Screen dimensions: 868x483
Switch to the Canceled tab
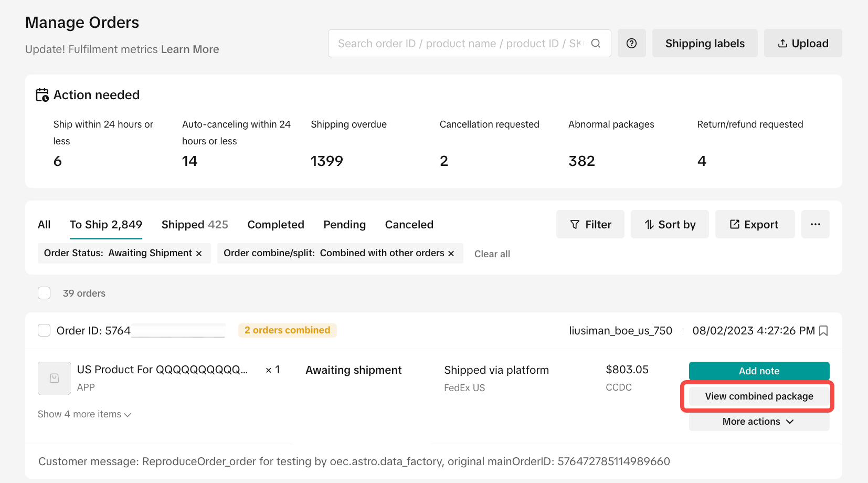[x=409, y=225]
